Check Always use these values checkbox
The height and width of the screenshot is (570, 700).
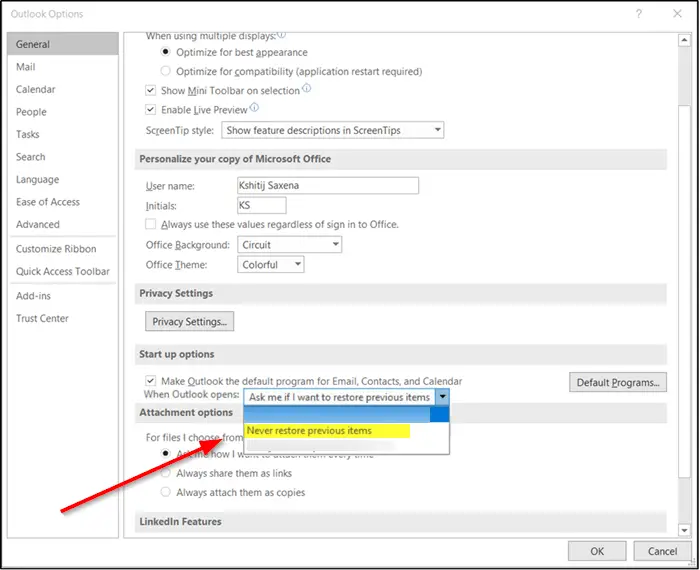coord(150,224)
